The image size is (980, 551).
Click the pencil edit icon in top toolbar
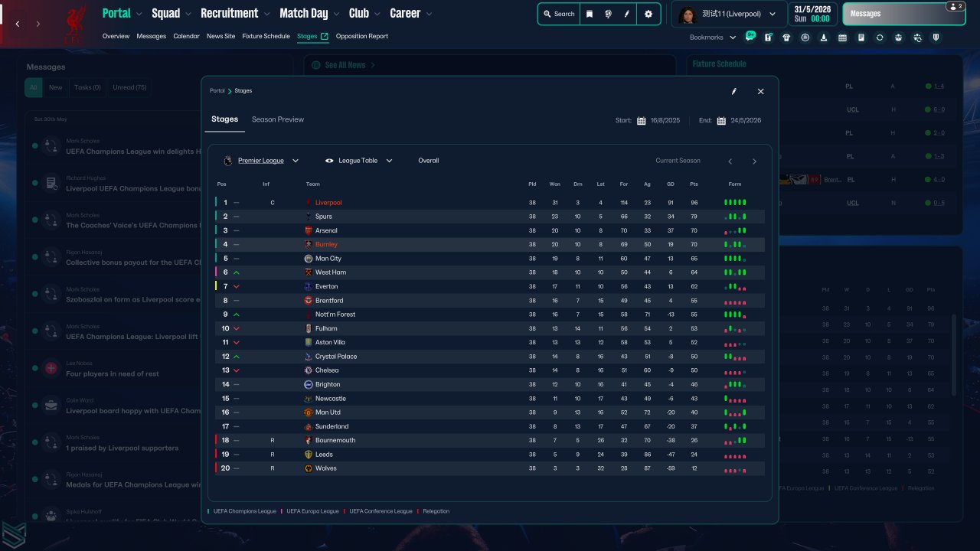tap(627, 14)
